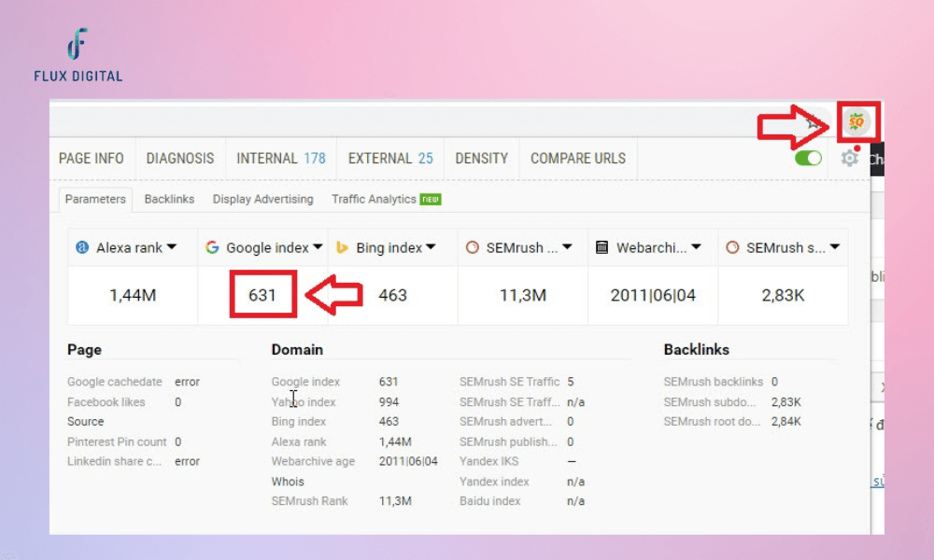Viewport: 934px width, 560px height.
Task: Click the 631 Google index value in table
Action: point(262,295)
